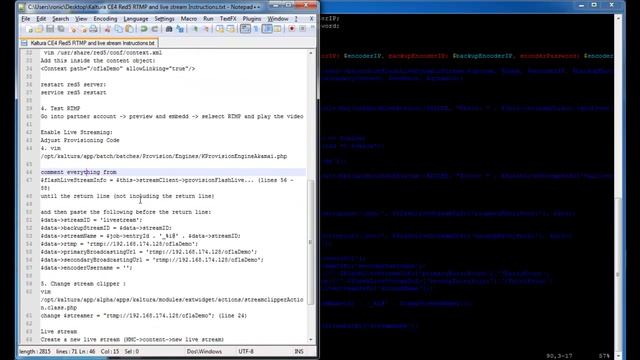Toggle Show All Characters pilcrow icon

(x=256, y=29)
